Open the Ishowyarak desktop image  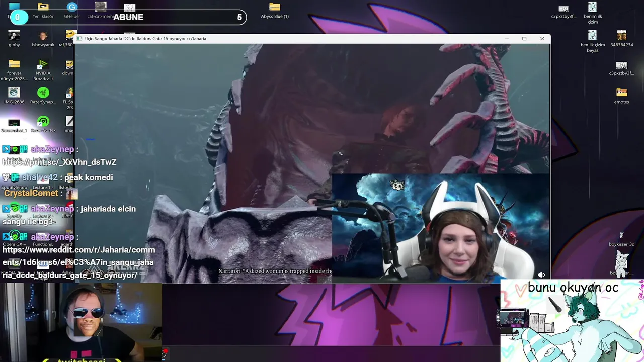click(x=43, y=39)
